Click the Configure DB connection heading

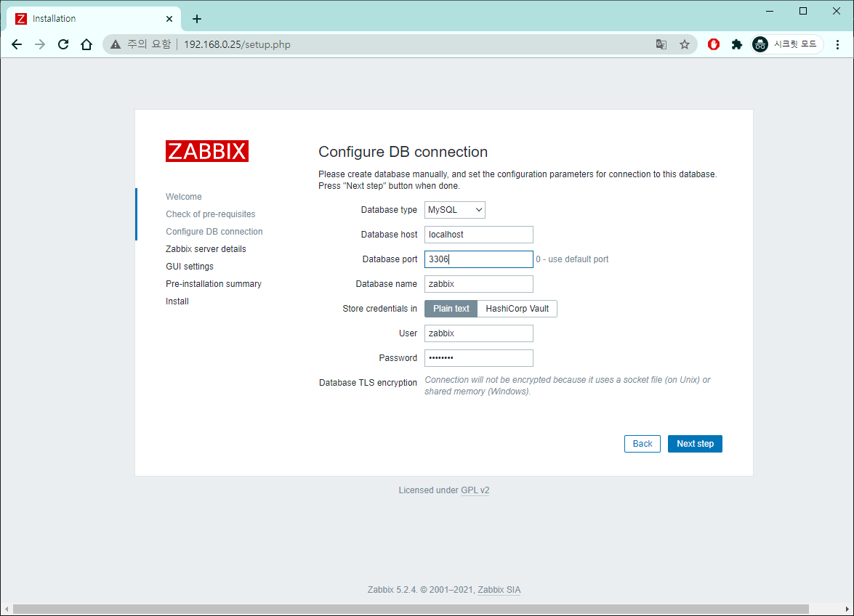403,152
